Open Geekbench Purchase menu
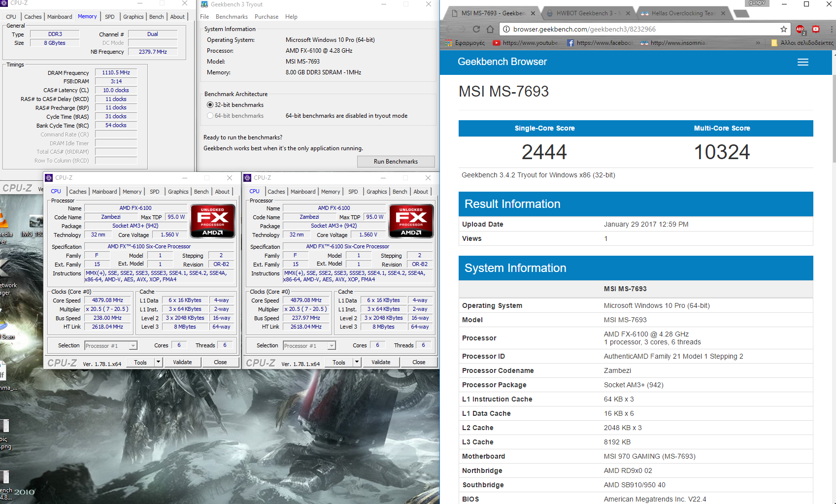 [267, 17]
